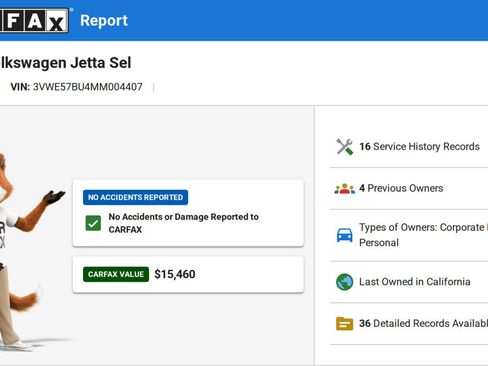Click the $15,460 value amount
The width and height of the screenshot is (488, 366).
point(175,274)
